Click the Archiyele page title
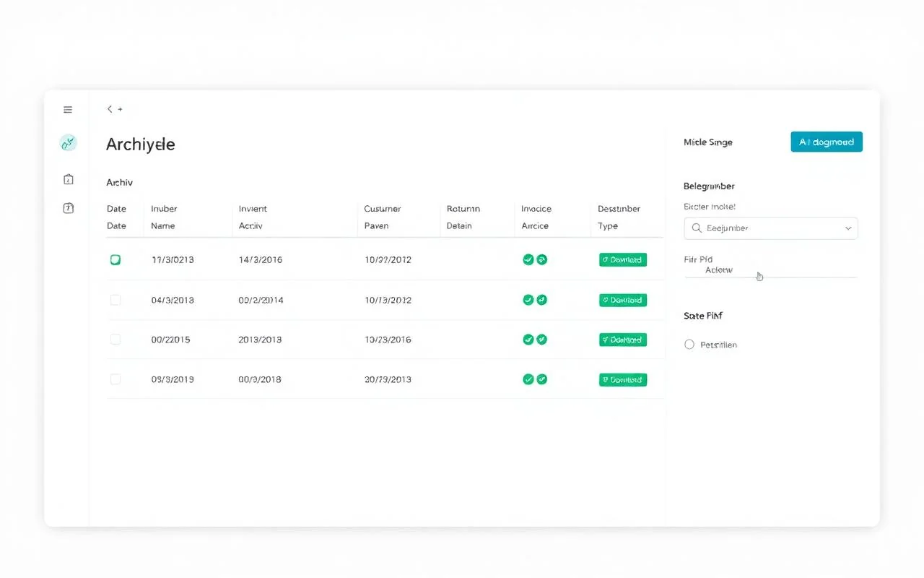This screenshot has width=924, height=578. pos(141,144)
